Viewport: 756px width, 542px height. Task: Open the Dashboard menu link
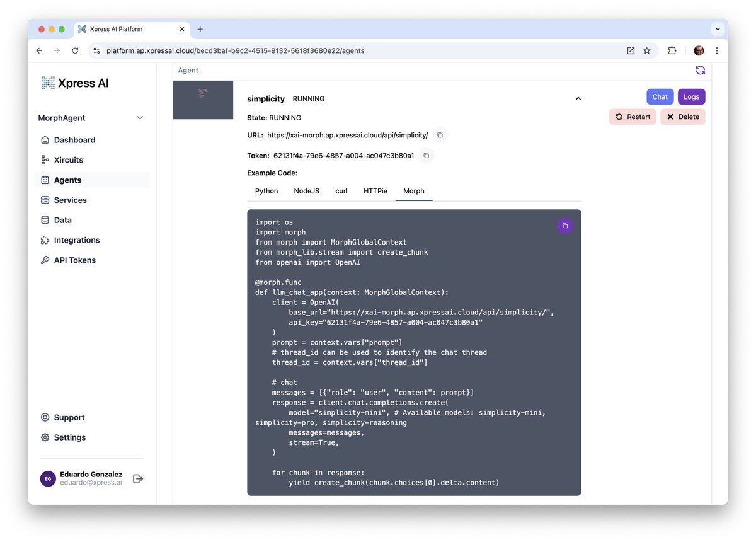(x=75, y=140)
